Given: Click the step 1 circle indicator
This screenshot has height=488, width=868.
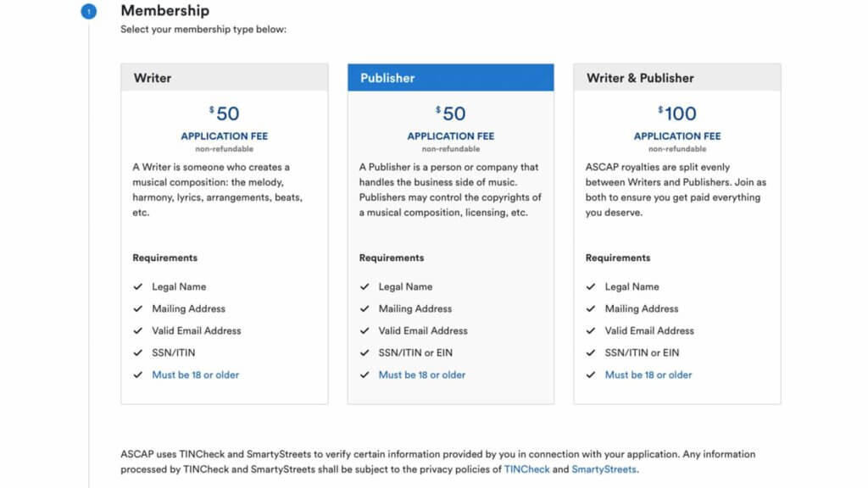Looking at the screenshot, I should pos(90,12).
